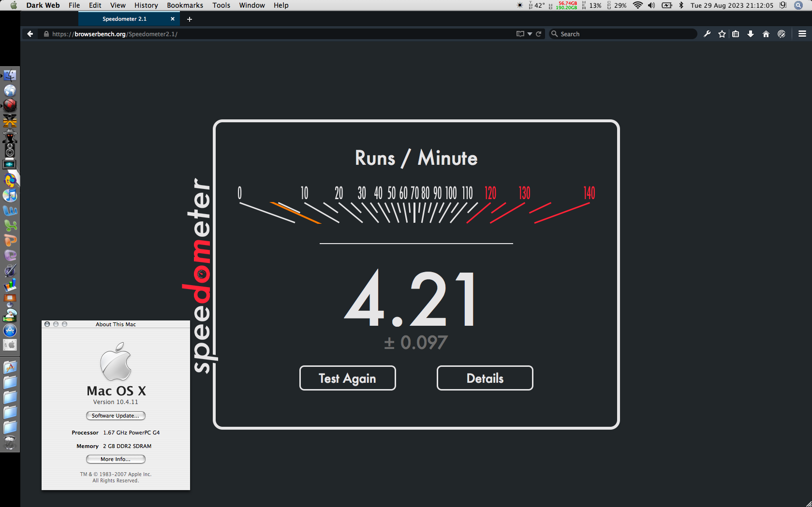The image size is (812, 507).
Task: Open the Edit menu
Action: click(x=95, y=5)
